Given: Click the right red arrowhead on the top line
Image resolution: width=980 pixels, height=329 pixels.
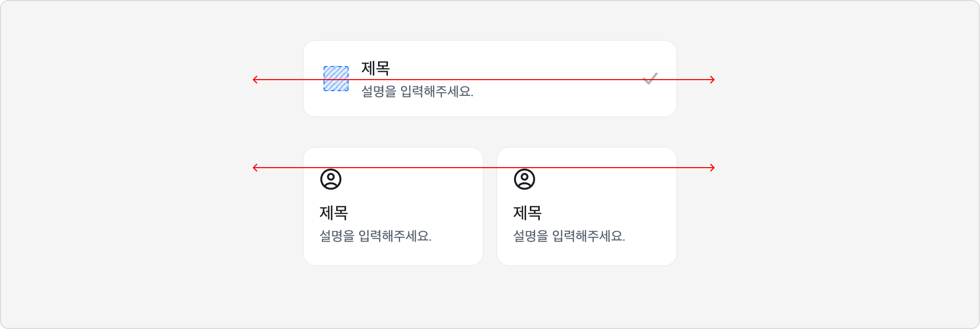Looking at the screenshot, I should [712, 80].
